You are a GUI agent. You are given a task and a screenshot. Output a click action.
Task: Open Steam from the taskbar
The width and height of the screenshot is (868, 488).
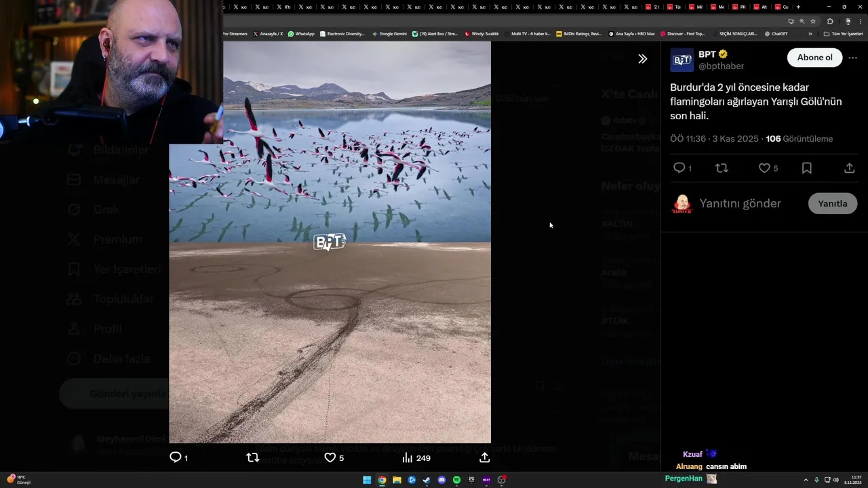pos(427,480)
